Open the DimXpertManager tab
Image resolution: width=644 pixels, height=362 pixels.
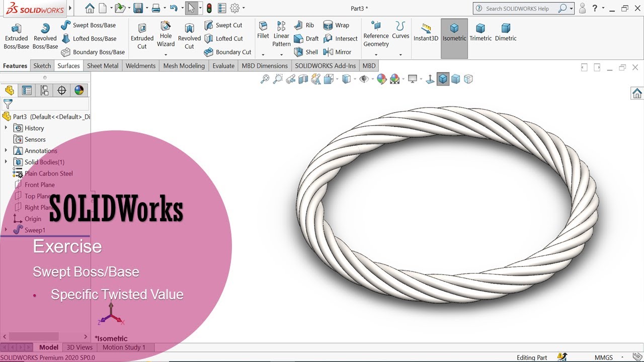click(62, 90)
